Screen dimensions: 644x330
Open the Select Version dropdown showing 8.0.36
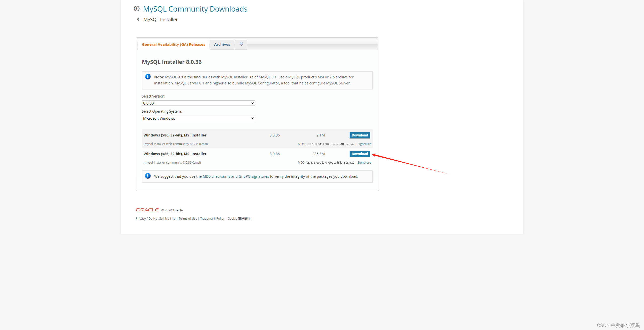tap(198, 103)
